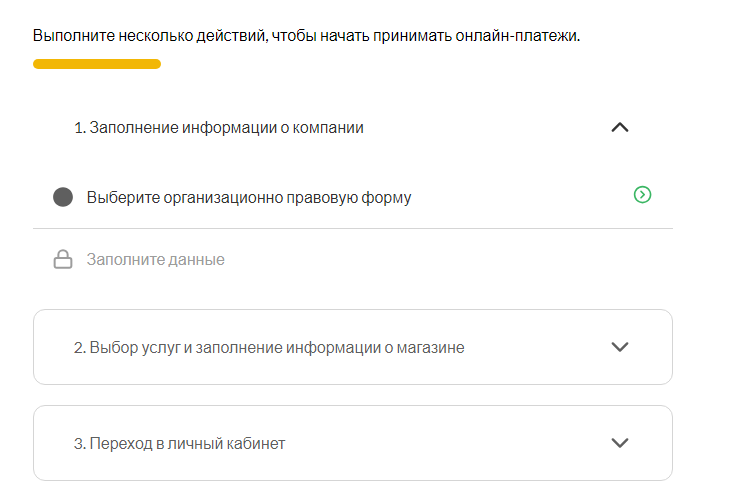Image resolution: width=740 pixels, height=495 pixels.
Task: Click the divider line under the legal form step
Action: pos(352,228)
